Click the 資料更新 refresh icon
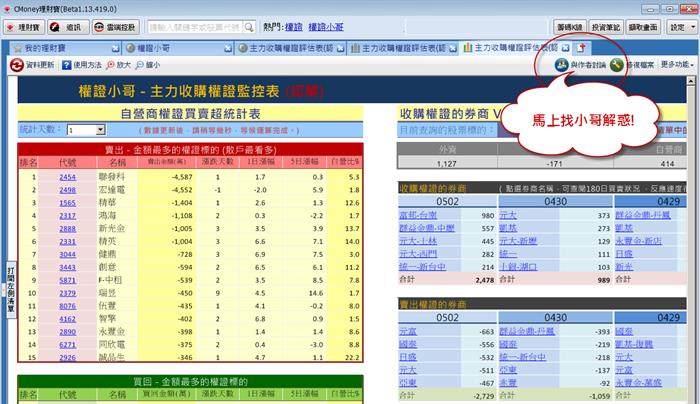Viewport: 700px width, 404px height. coord(17,65)
